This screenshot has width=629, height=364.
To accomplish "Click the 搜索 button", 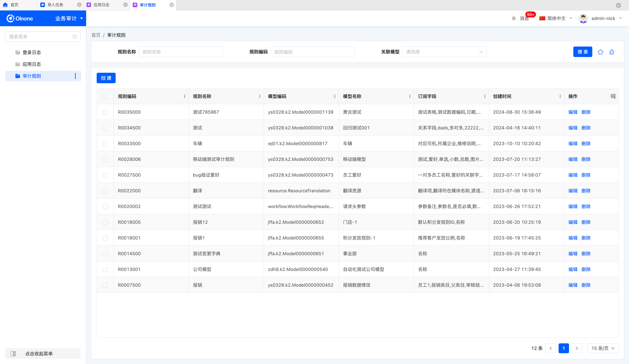I will [x=583, y=52].
